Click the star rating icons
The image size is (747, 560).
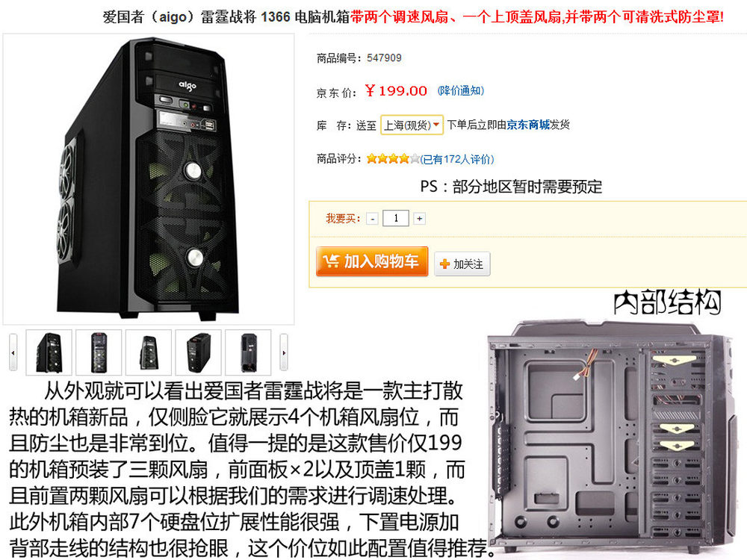coord(393,158)
